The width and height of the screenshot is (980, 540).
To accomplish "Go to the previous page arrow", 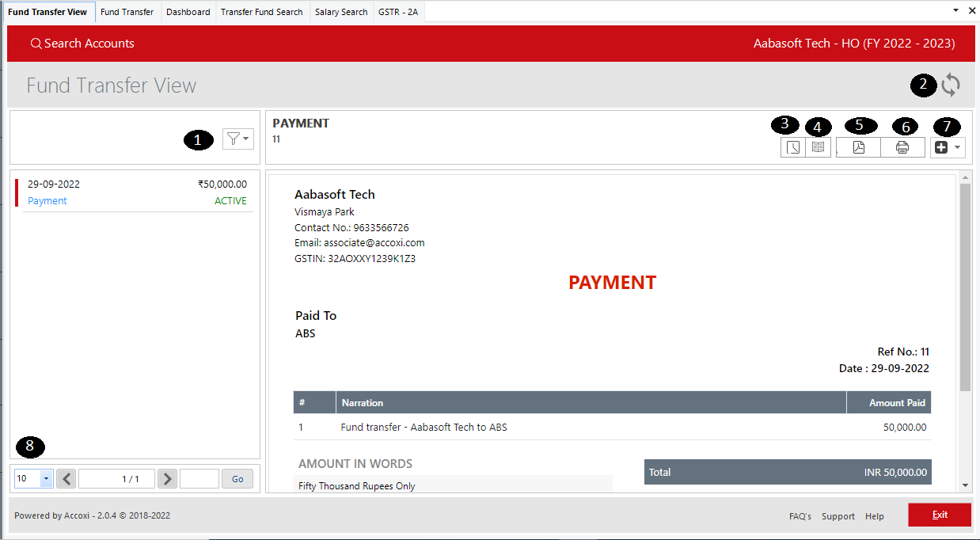I will 66,478.
